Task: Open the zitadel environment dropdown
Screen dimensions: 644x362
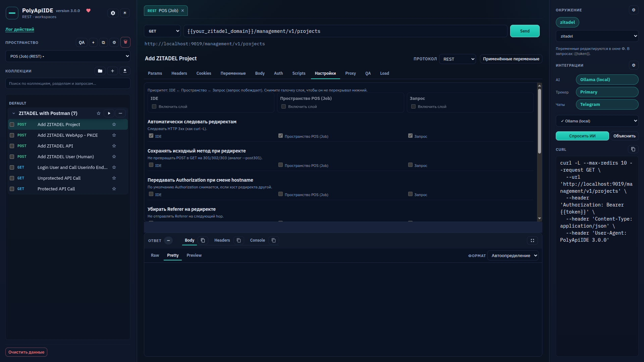Action: (597, 36)
